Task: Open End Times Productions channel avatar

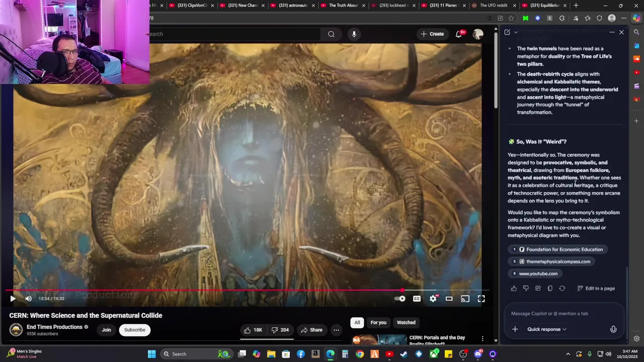Action: pyautogui.click(x=16, y=330)
